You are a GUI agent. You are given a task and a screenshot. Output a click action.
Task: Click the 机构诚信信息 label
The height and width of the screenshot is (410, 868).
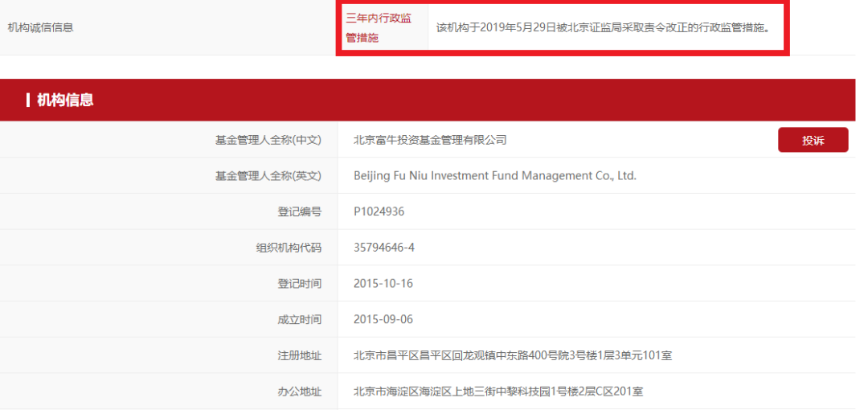tap(40, 27)
